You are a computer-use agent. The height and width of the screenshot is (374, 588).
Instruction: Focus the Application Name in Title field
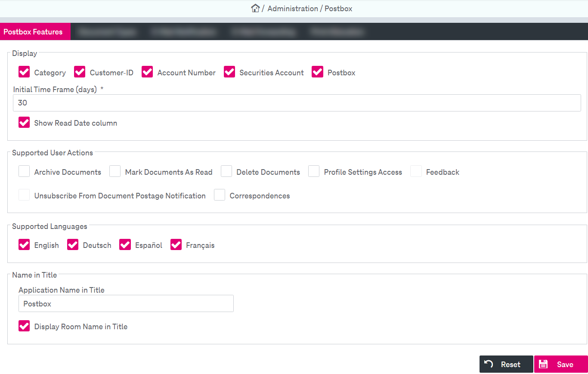click(x=126, y=303)
